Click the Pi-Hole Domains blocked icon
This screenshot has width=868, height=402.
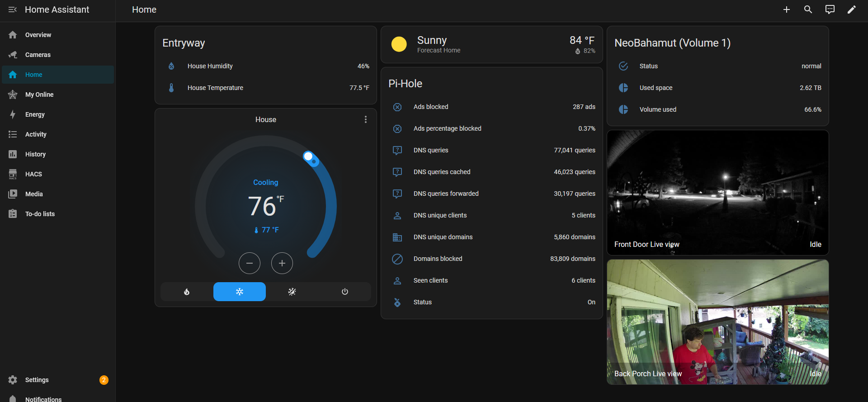coord(397,259)
